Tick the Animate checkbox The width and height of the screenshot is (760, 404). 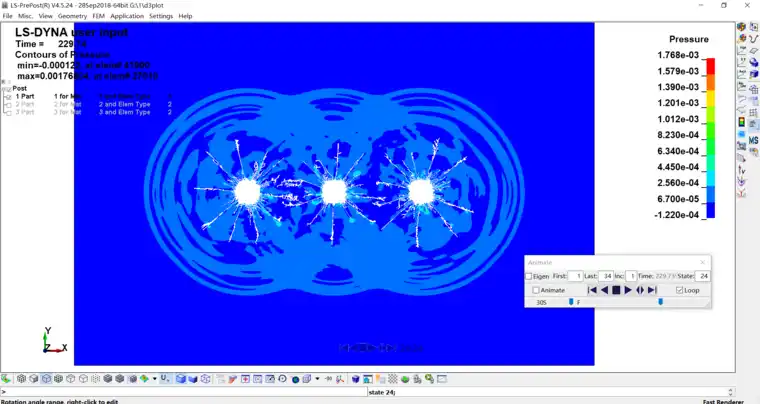click(x=536, y=290)
